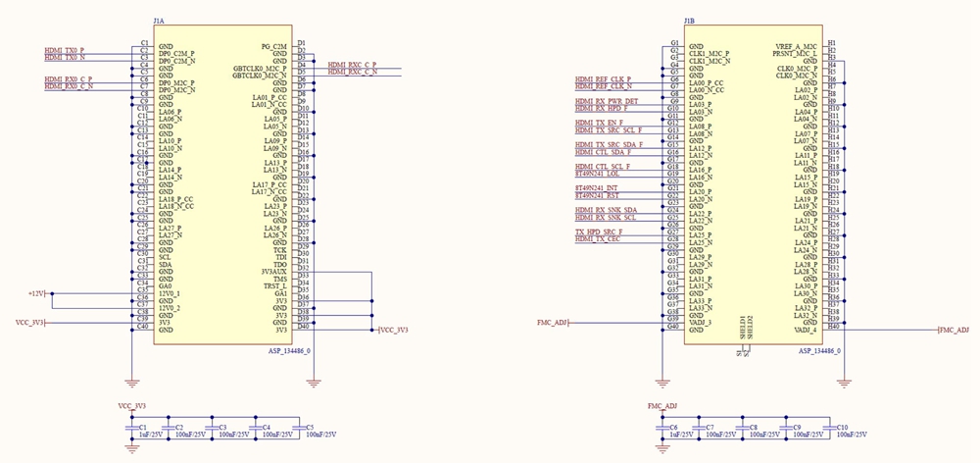The height and width of the screenshot is (463, 980).
Task: Select the FMC_ADJ port right of J1B
Action: pyautogui.click(x=952, y=331)
